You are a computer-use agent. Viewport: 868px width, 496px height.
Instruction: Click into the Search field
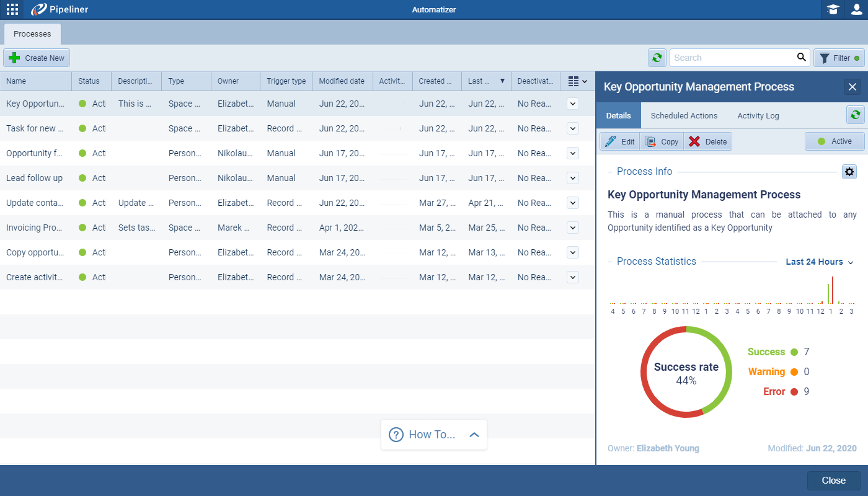click(732, 58)
